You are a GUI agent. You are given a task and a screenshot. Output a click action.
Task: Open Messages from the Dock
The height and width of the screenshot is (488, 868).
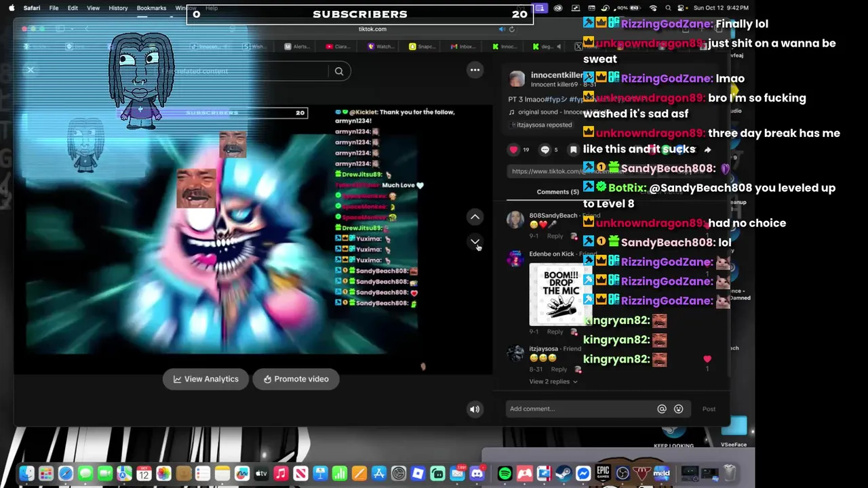point(85,474)
